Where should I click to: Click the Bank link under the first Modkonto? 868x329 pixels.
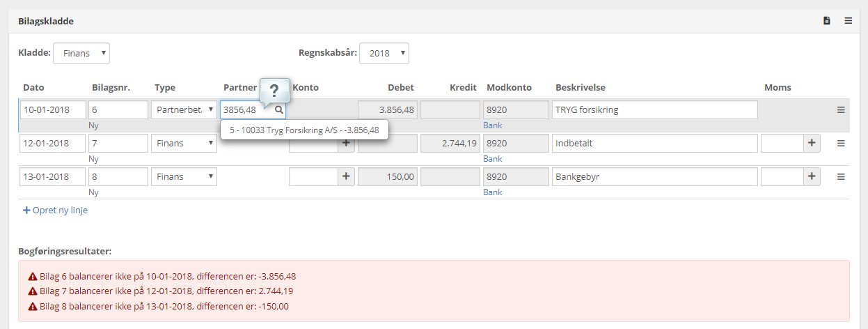493,125
